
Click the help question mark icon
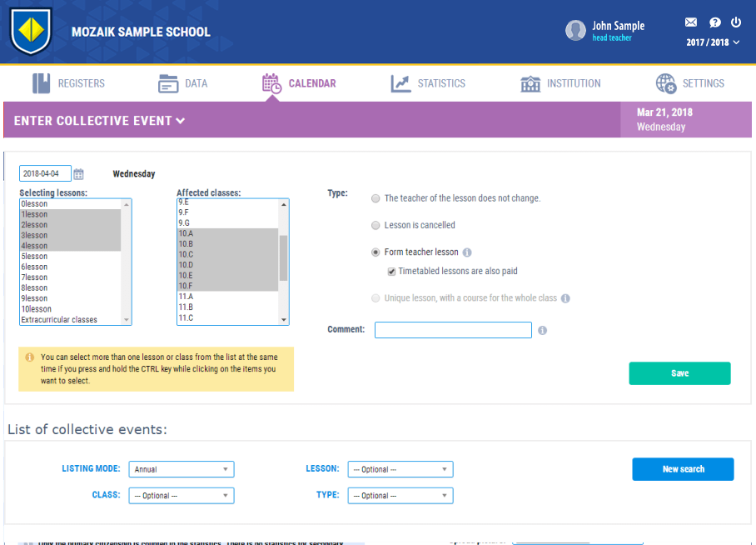pyautogui.click(x=714, y=22)
